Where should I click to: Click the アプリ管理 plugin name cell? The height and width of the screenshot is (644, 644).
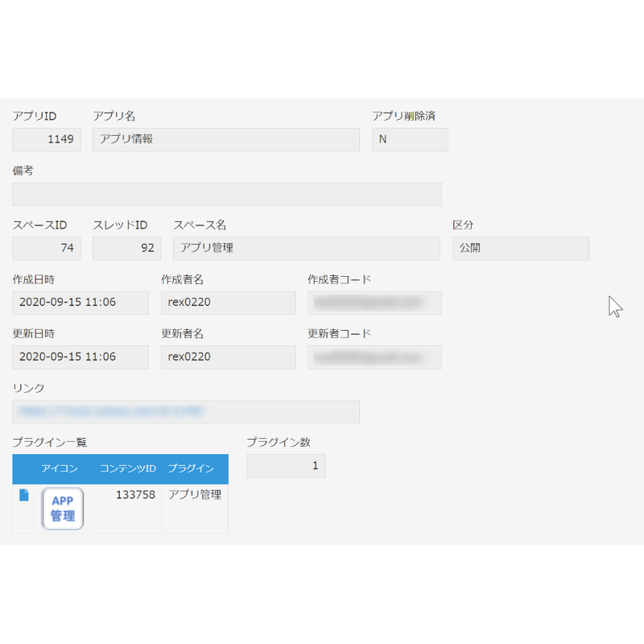(194, 495)
